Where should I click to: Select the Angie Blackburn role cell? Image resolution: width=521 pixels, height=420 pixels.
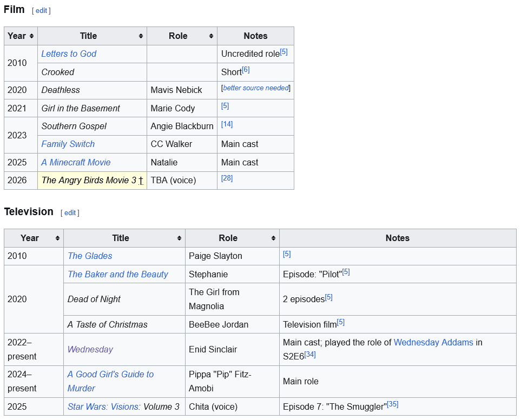(x=182, y=126)
